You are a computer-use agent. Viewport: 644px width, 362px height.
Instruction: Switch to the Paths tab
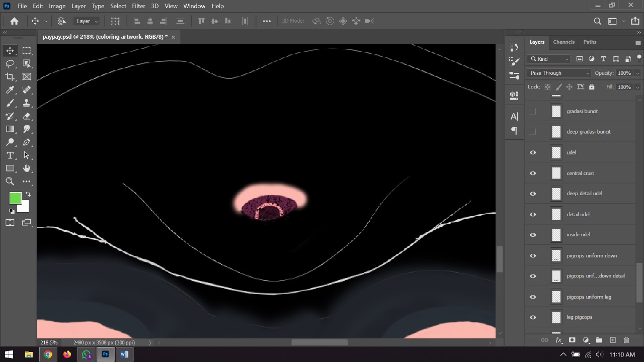pos(590,42)
